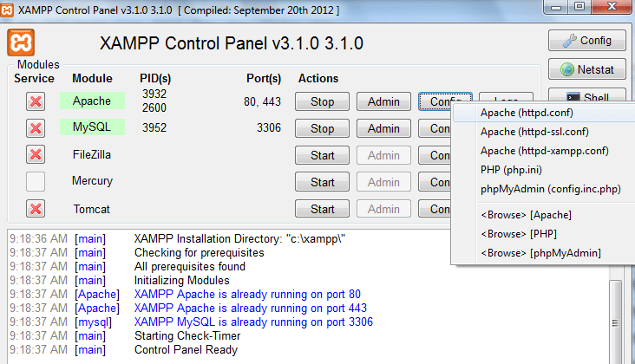The image size is (635, 364).
Task: Select phpMyAdmin (config.inc.php) entry
Action: pos(550,189)
